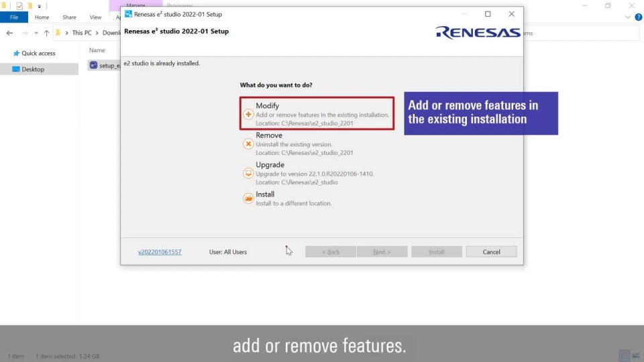Click User: All Users label

pos(228,252)
